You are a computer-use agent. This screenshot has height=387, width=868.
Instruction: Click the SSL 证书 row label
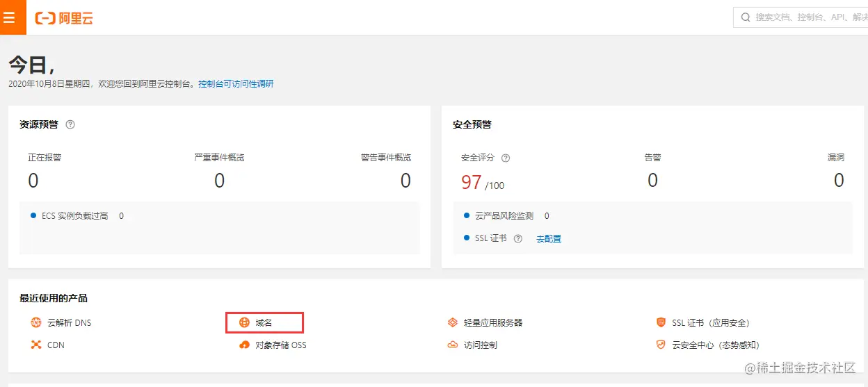tap(491, 238)
